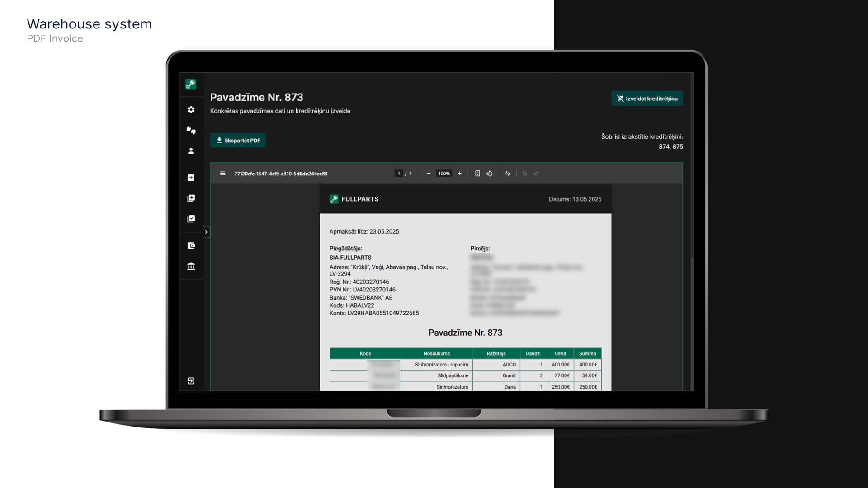Screen dimensions: 868x488
Task: Click the add multiple items library icon
Action: click(x=191, y=198)
